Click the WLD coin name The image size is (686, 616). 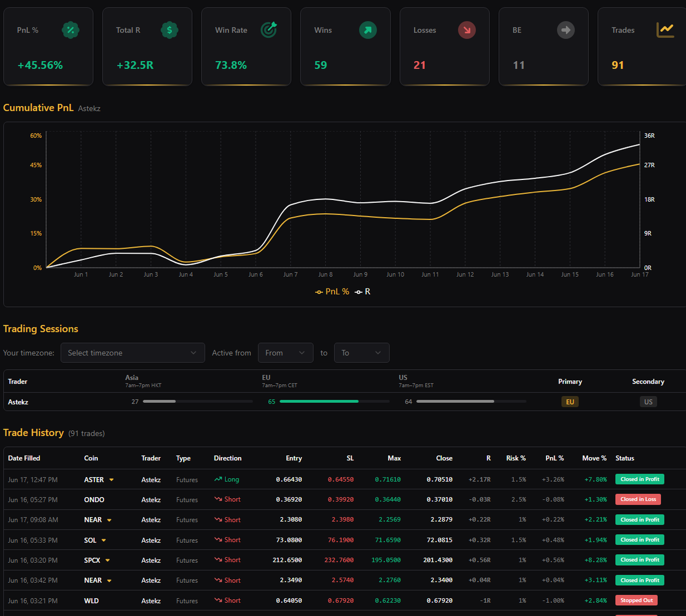(x=91, y=601)
